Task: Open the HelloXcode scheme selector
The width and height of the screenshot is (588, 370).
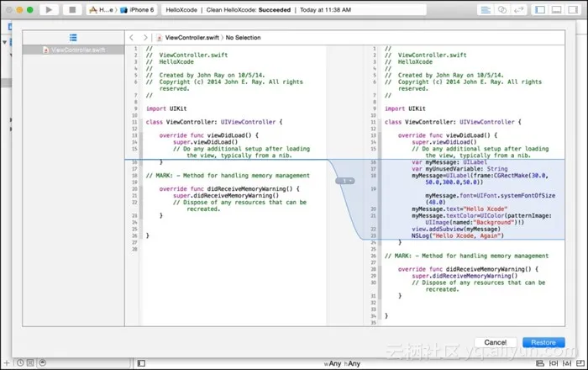Action: click(102, 10)
